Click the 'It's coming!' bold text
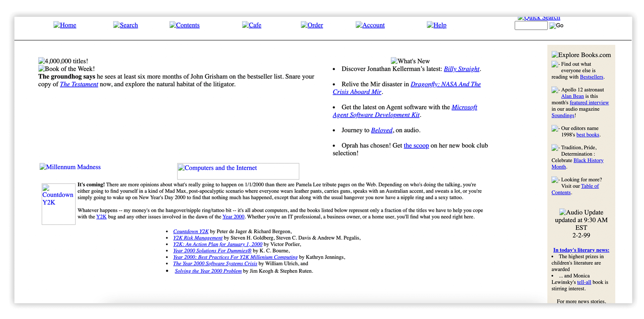The image size is (644, 319). click(91, 185)
